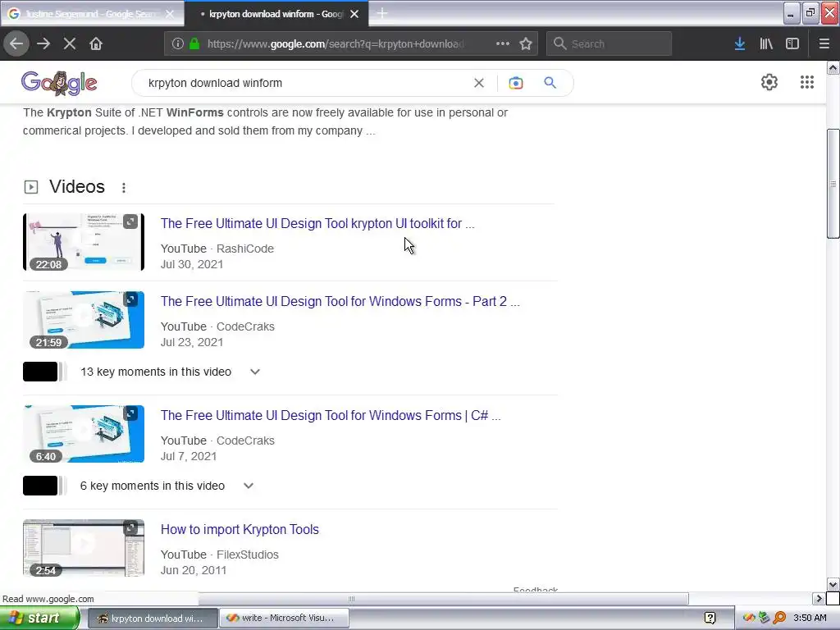
Task: Expand 6 key moments in this video
Action: coord(248,486)
